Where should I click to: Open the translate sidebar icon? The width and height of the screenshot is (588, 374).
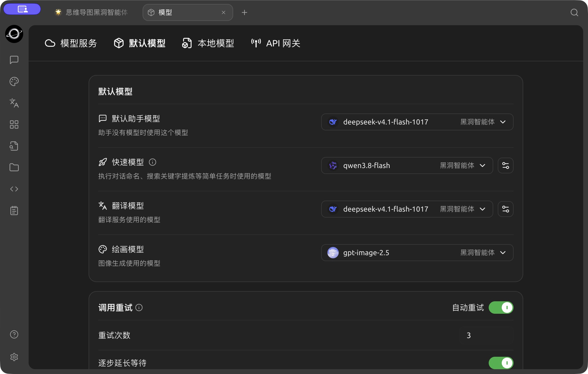tap(14, 103)
